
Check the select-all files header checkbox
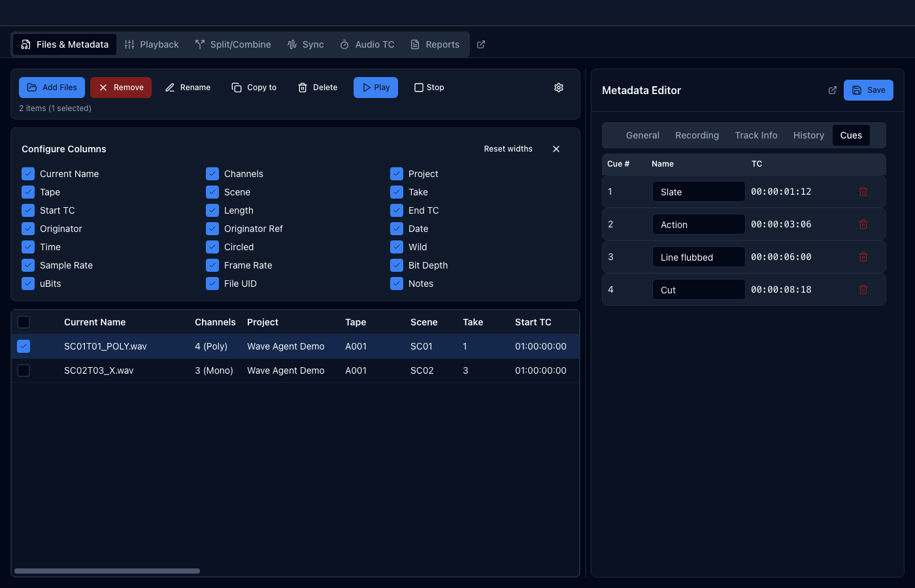point(24,322)
